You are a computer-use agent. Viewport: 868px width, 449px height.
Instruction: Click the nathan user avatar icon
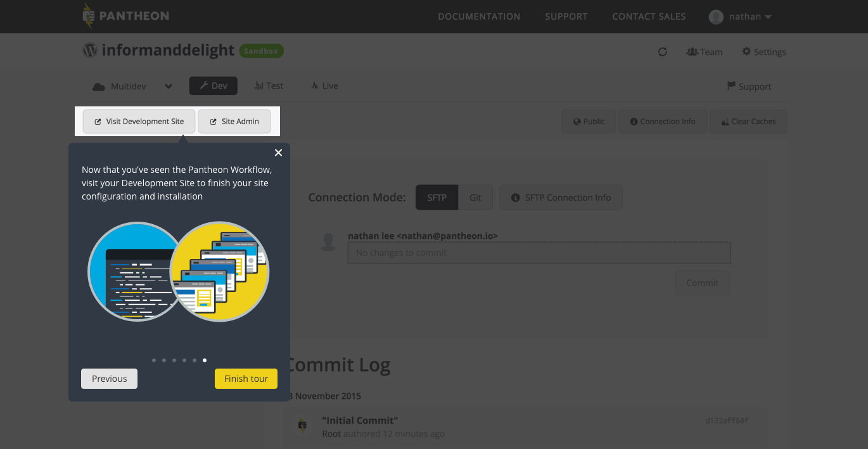pos(716,16)
